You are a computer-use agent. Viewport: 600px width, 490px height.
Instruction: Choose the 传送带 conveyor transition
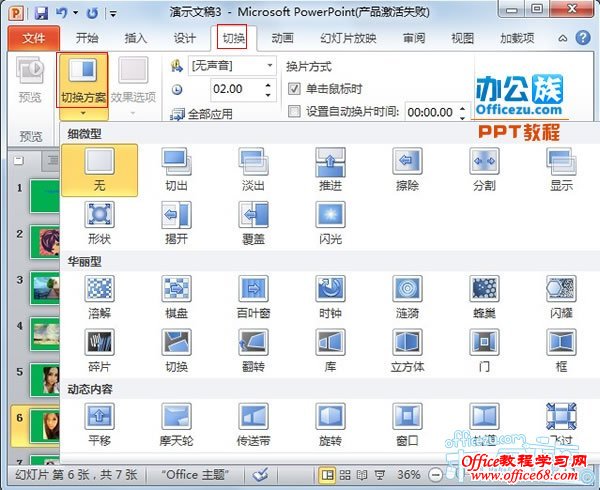(x=253, y=425)
